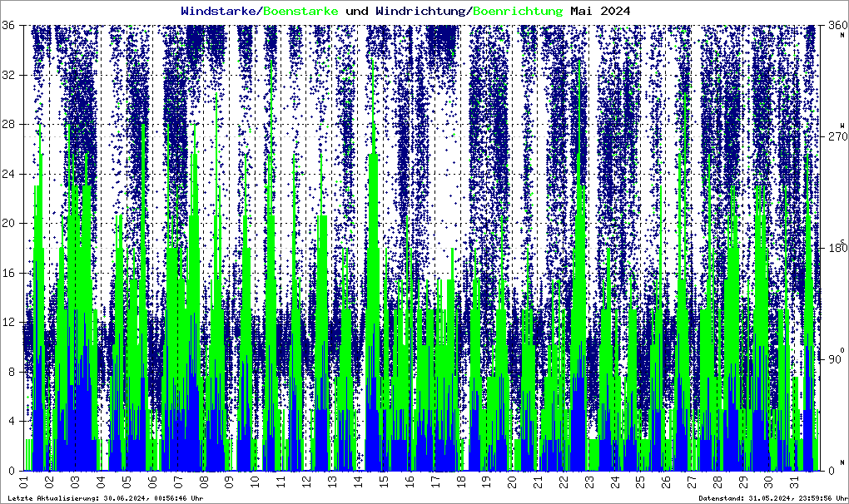Viewport: 849px width, 504px height.
Task: Click the 'Letzte Aktualisierung' footer timestamp
Action: click(106, 498)
